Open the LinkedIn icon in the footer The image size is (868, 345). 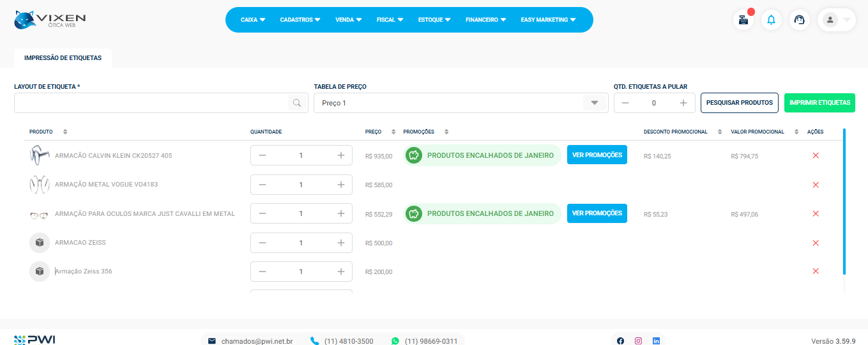point(656,341)
